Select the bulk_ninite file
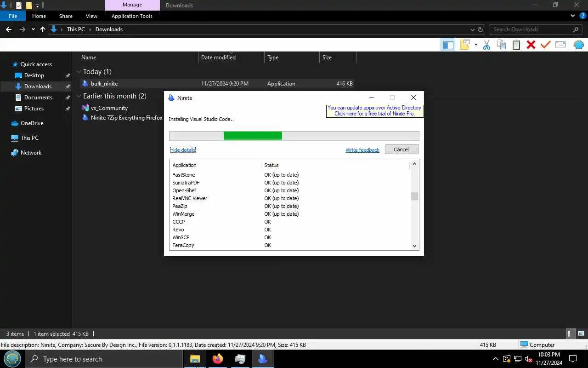 (217, 84)
